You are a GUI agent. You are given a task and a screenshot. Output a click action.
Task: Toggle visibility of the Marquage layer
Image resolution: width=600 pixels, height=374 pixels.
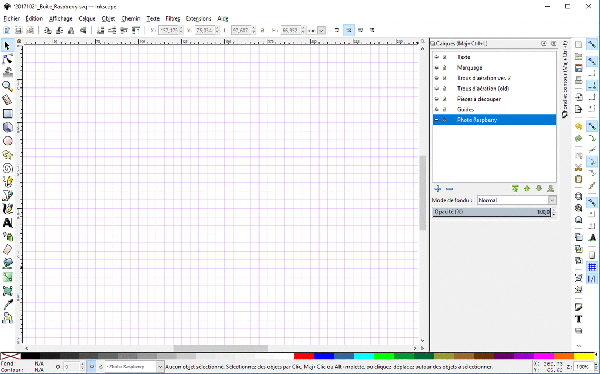pyautogui.click(x=437, y=68)
